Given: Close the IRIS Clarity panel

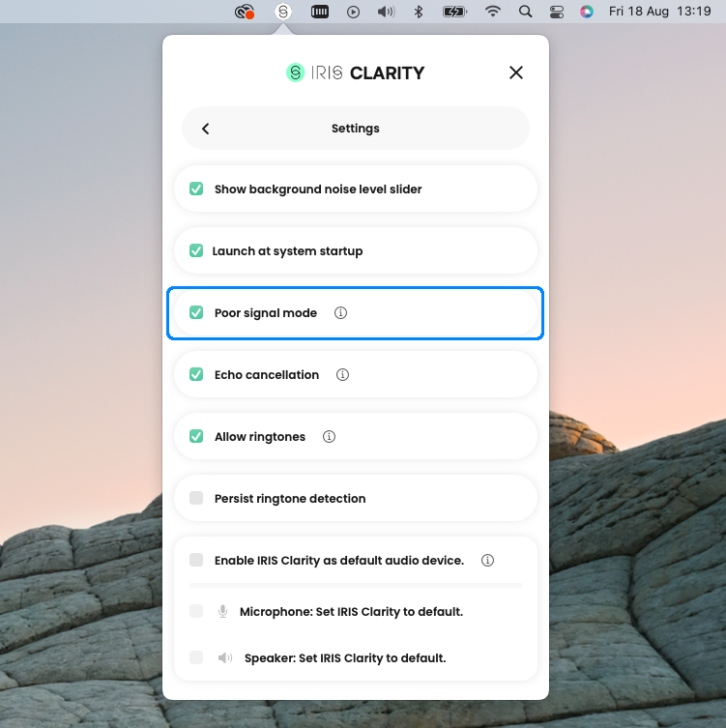Looking at the screenshot, I should (516, 73).
